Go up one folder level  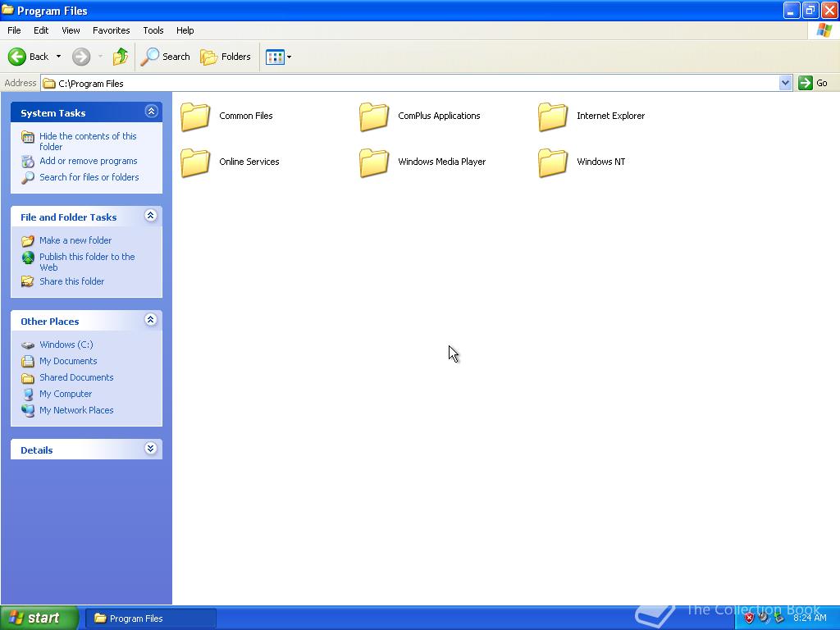click(121, 57)
